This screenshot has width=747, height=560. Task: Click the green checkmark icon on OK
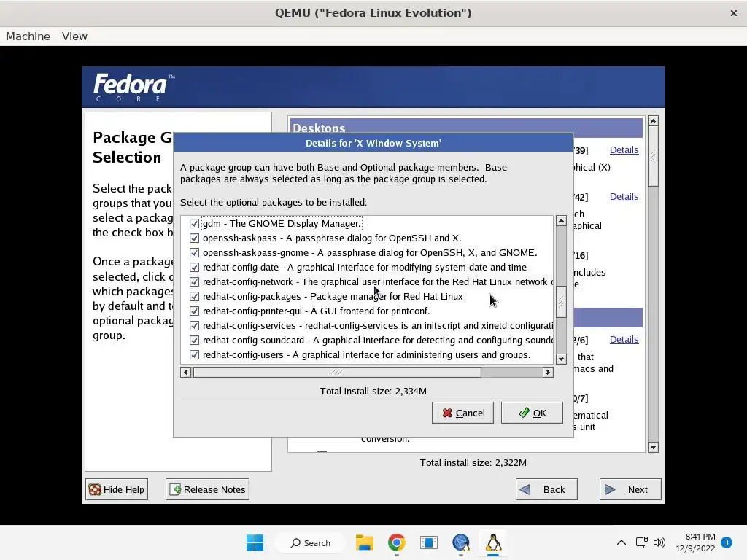[524, 413]
